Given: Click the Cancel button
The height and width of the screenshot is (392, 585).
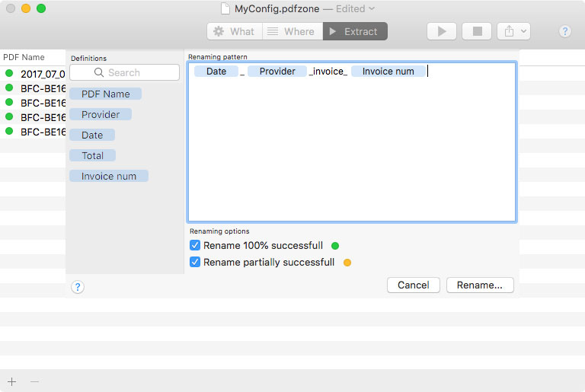Looking at the screenshot, I should [414, 285].
